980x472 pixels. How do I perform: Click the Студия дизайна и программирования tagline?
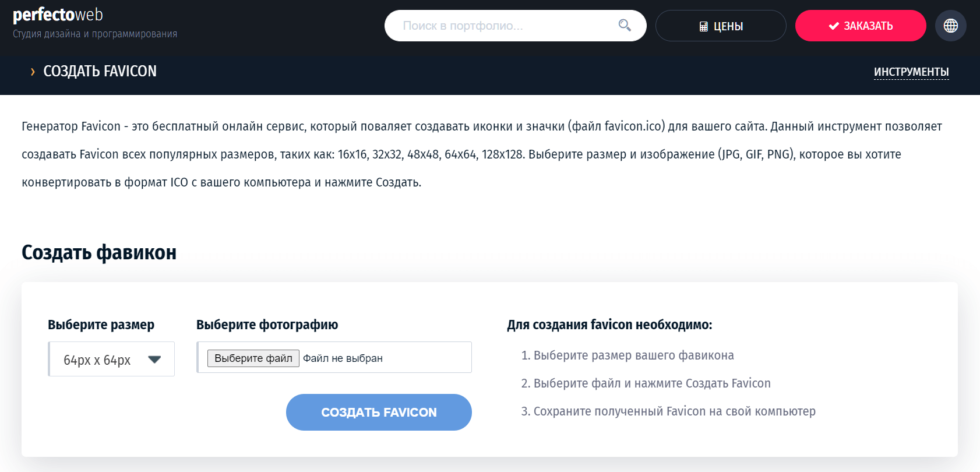(x=95, y=34)
